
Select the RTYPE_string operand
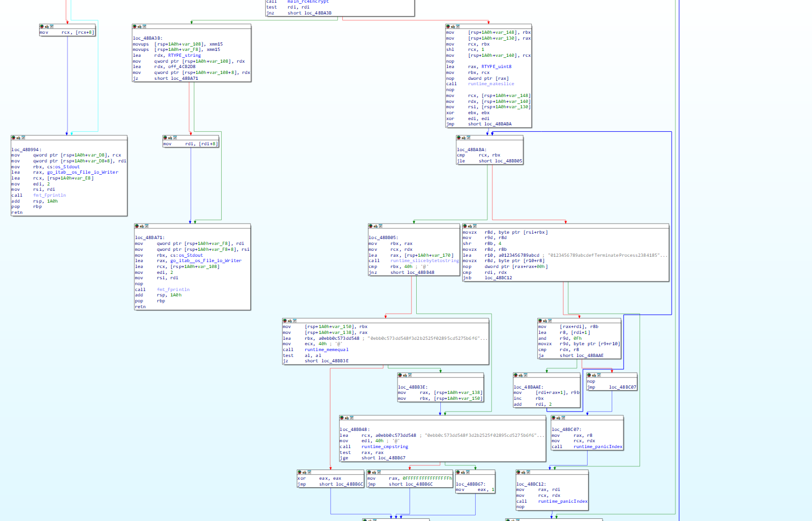(x=184, y=55)
